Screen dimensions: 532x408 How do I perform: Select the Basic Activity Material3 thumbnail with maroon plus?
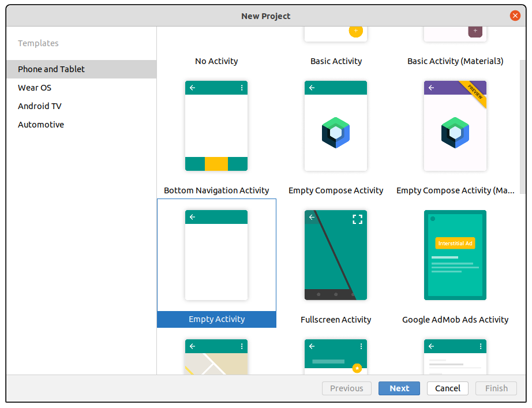[455, 34]
